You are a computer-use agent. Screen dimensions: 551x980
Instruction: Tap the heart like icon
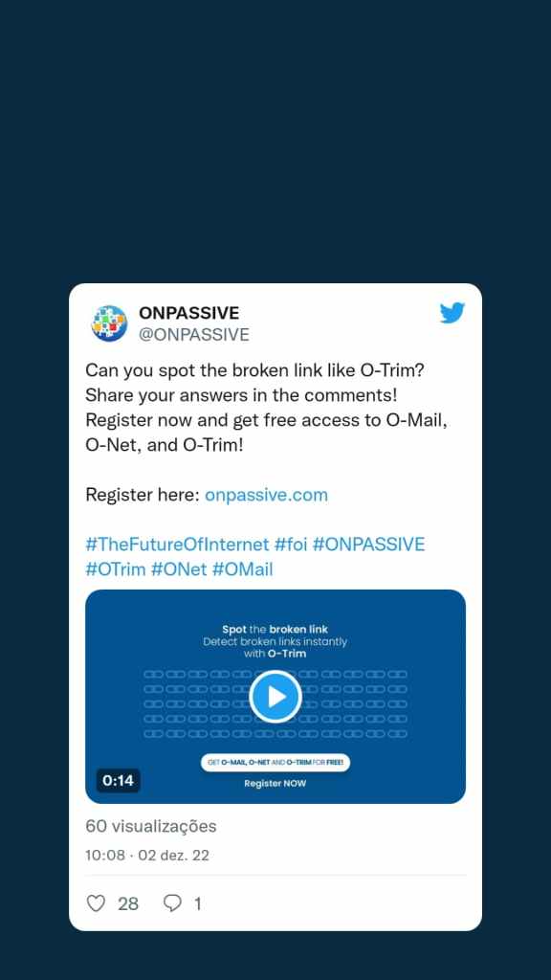pyautogui.click(x=96, y=903)
